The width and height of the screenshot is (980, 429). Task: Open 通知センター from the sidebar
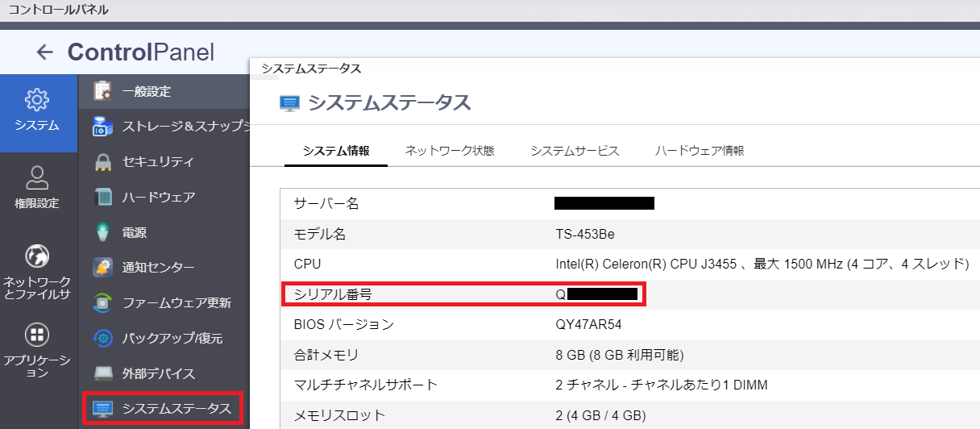point(158,268)
